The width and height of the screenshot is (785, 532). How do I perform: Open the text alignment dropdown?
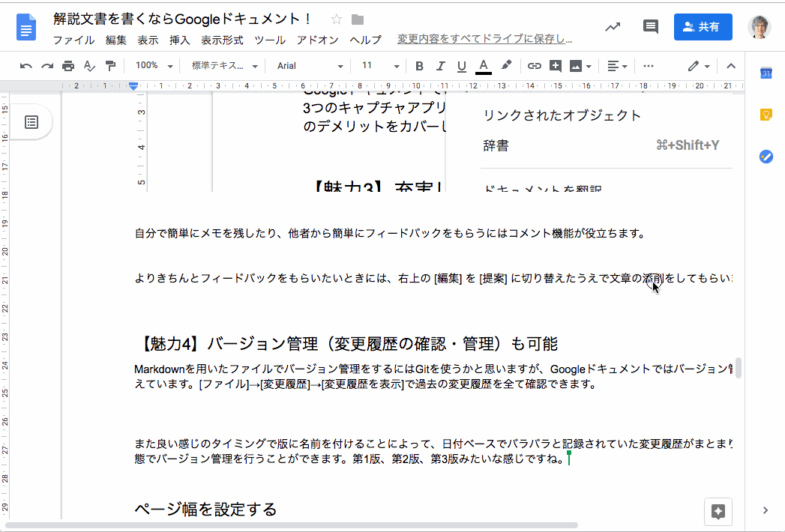click(x=617, y=66)
